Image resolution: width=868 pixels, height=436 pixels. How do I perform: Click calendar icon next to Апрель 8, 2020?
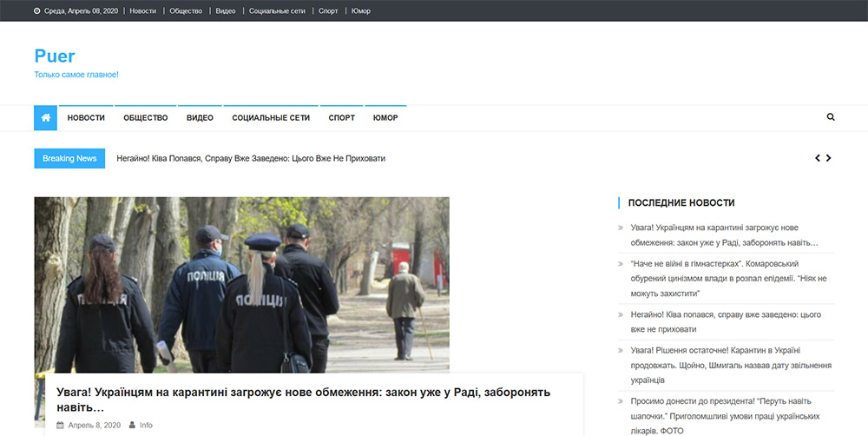coord(60,425)
